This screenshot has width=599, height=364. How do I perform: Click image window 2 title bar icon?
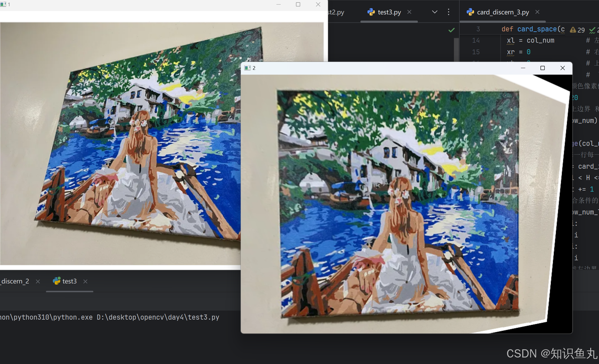(x=247, y=68)
